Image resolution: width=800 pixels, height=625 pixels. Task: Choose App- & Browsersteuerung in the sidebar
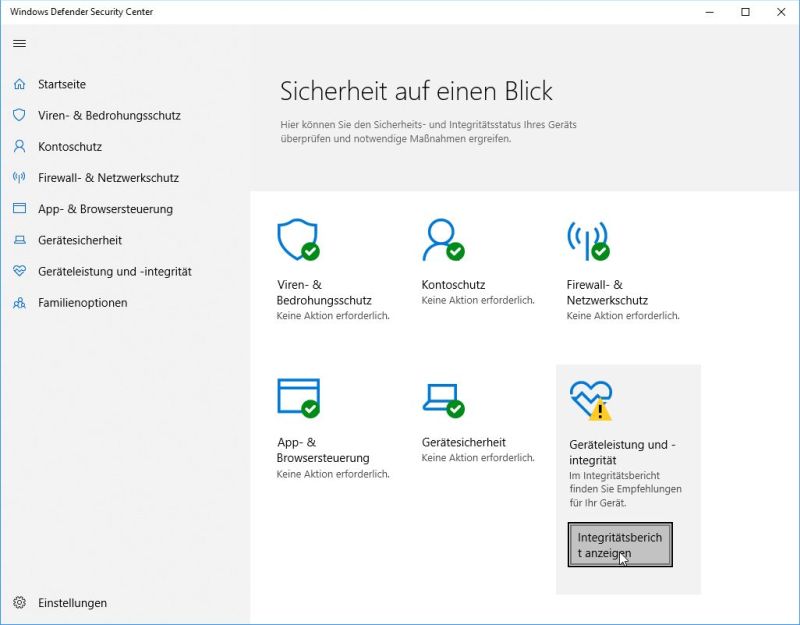pos(105,209)
